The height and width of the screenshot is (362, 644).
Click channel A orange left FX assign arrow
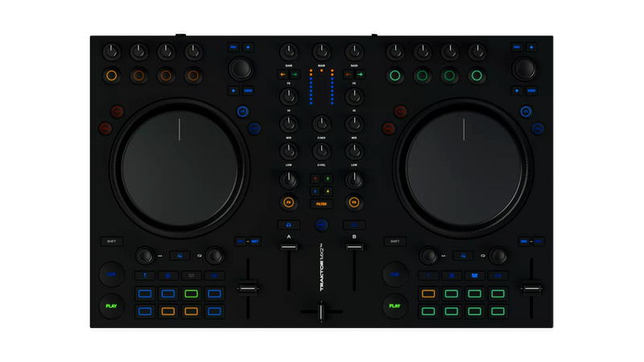click(x=283, y=75)
